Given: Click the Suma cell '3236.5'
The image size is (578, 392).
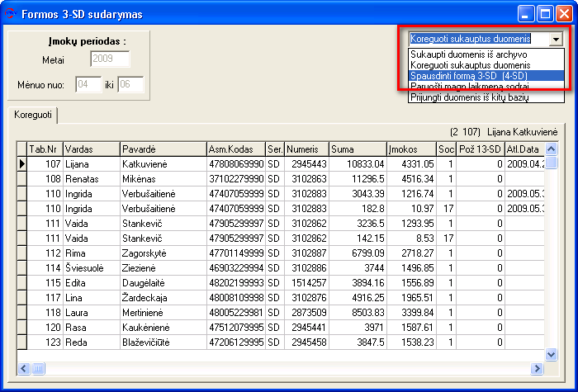Looking at the screenshot, I should pyautogui.click(x=358, y=224).
